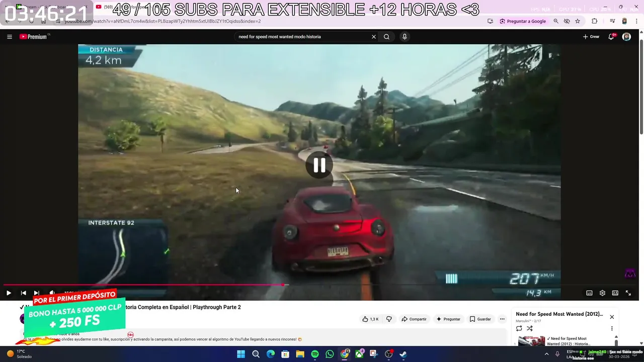Open first playlist video thumbnail
Image resolution: width=644 pixels, height=362 pixels.
tap(531, 341)
